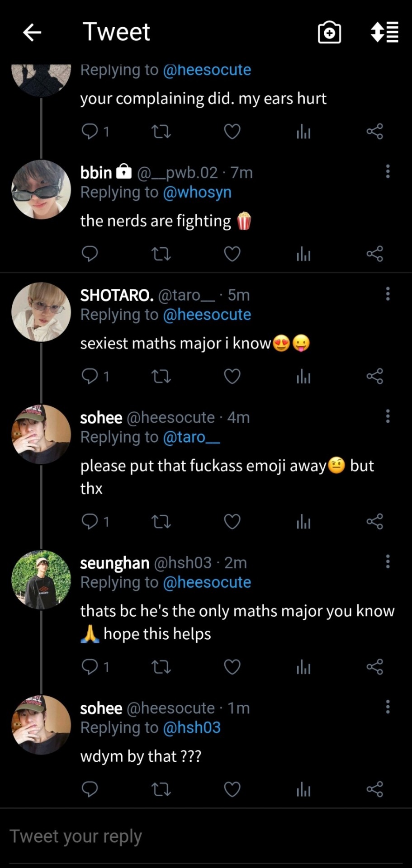The width and height of the screenshot is (412, 868).
Task: Open three-dot menu on seunghan's tweet
Action: (388, 561)
